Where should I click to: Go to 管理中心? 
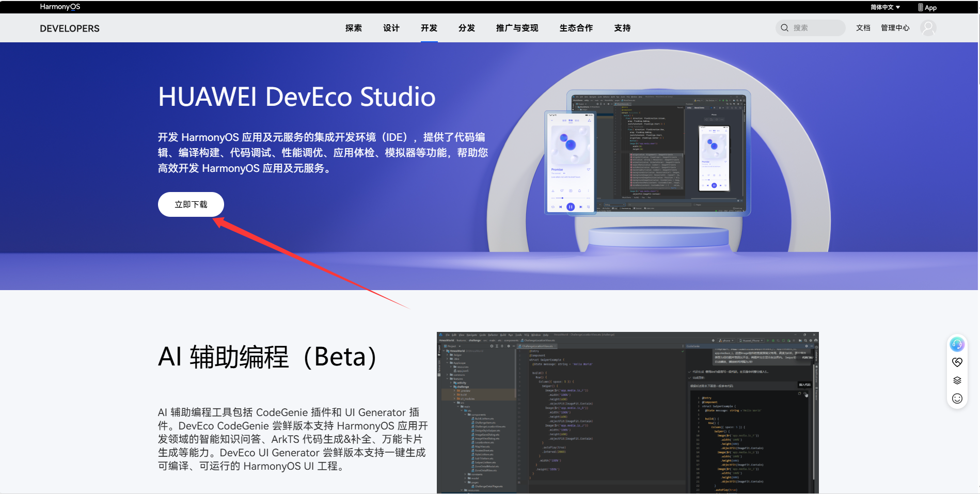coord(895,28)
